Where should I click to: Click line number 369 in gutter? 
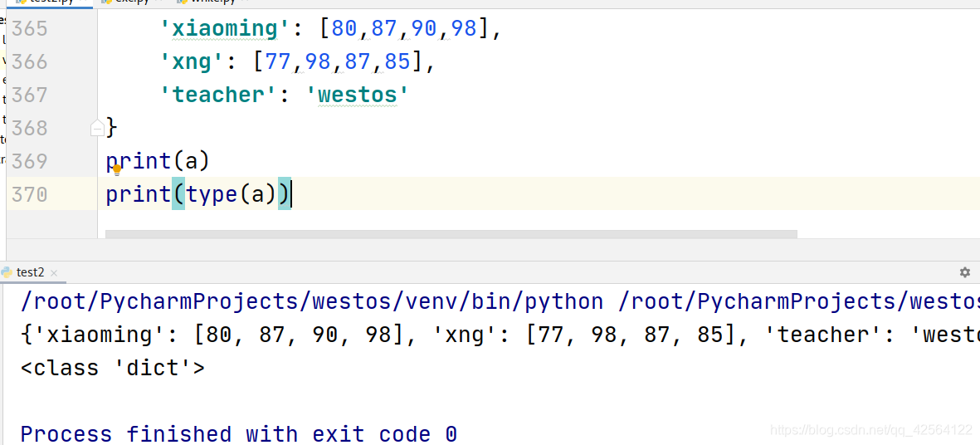click(x=29, y=161)
